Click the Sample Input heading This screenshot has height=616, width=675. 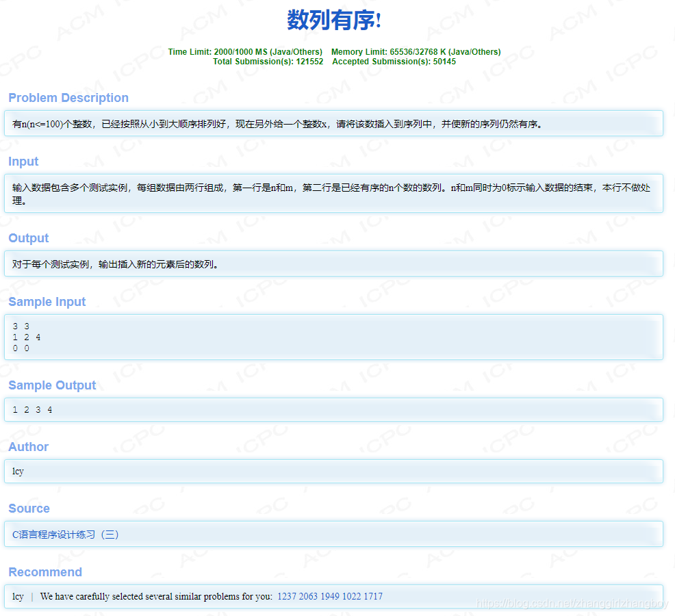[x=47, y=302]
